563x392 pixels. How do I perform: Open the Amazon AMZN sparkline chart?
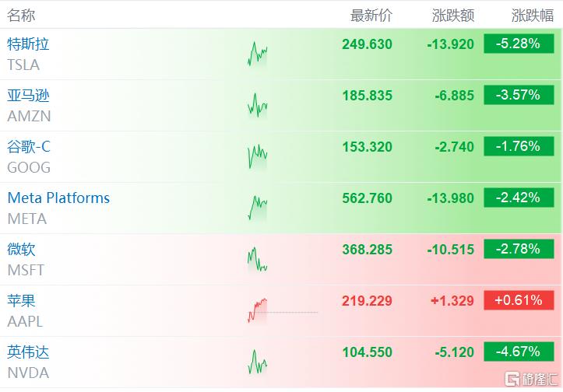click(258, 105)
